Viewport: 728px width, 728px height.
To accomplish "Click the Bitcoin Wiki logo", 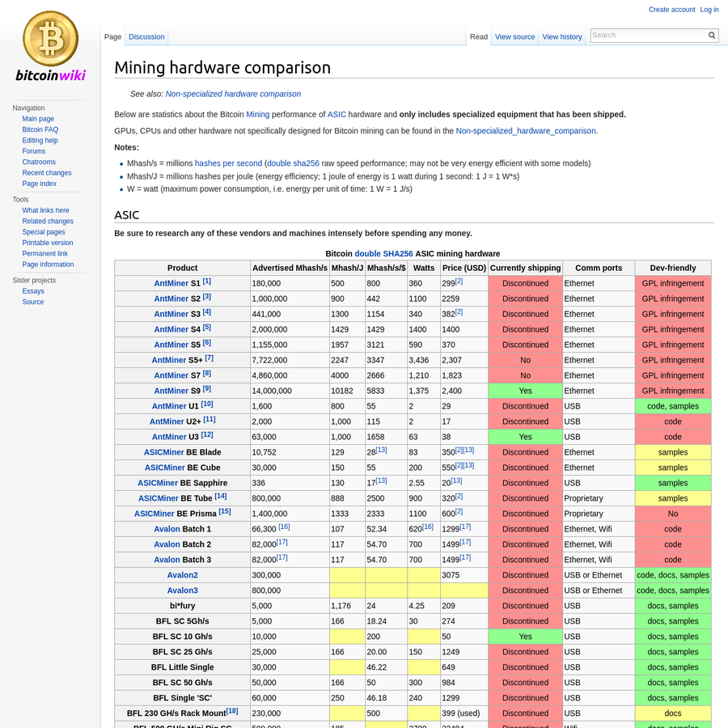I will click(50, 46).
